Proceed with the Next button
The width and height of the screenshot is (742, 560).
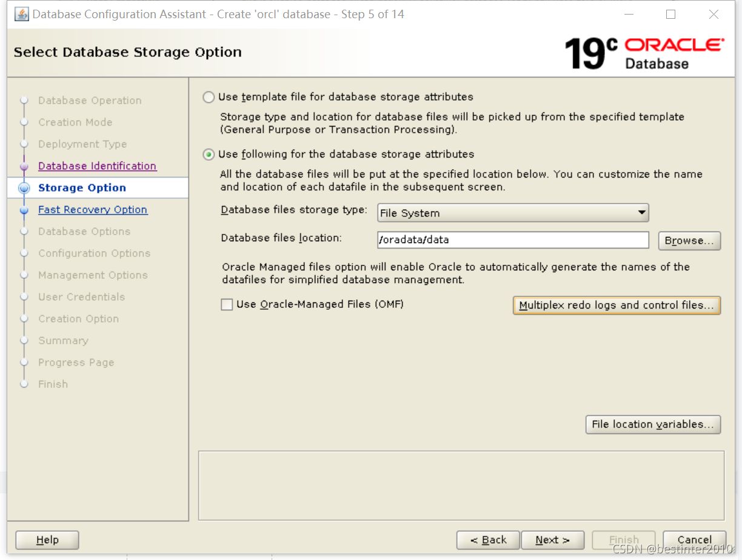tap(552, 540)
